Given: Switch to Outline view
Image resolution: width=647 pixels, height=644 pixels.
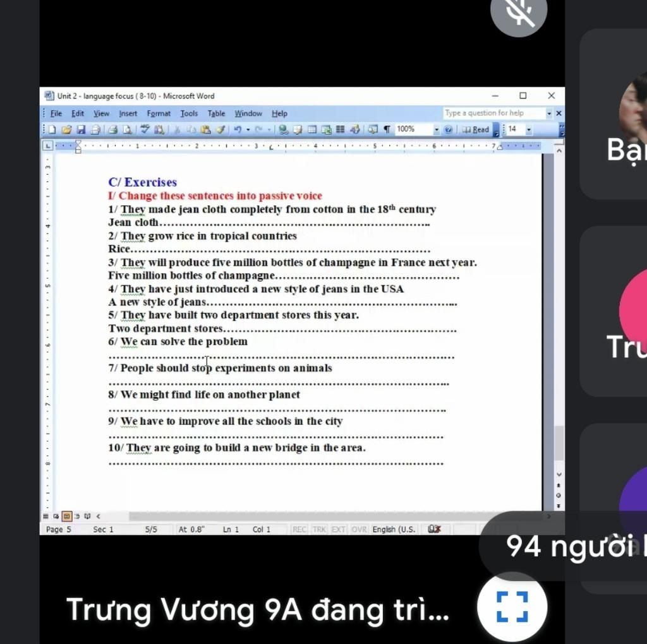Looking at the screenshot, I should click(x=76, y=516).
